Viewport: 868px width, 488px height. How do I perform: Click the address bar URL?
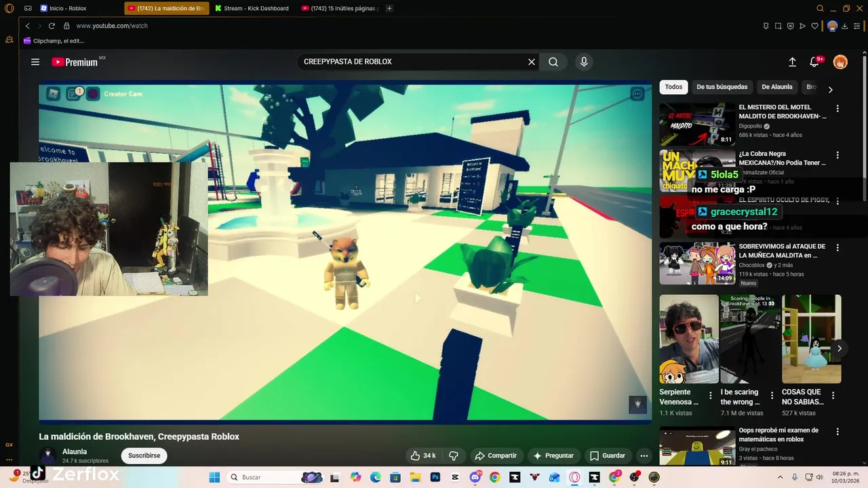112,26
